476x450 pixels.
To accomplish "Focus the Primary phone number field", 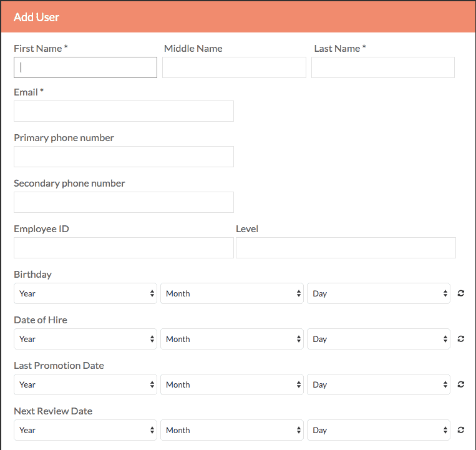I will tap(124, 157).
